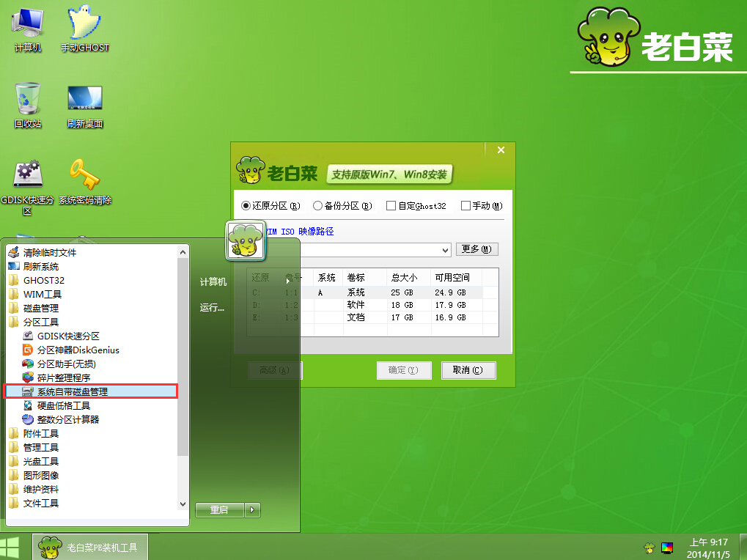Image resolution: width=747 pixels, height=560 pixels.
Task: Open the 计算机 desktop icon
Action: coord(28,29)
